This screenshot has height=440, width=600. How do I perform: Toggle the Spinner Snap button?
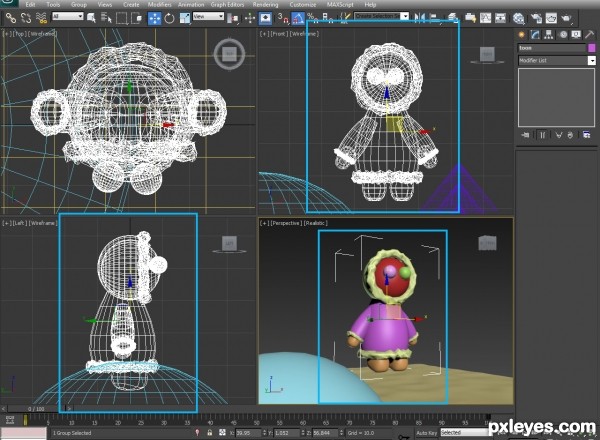click(328, 18)
